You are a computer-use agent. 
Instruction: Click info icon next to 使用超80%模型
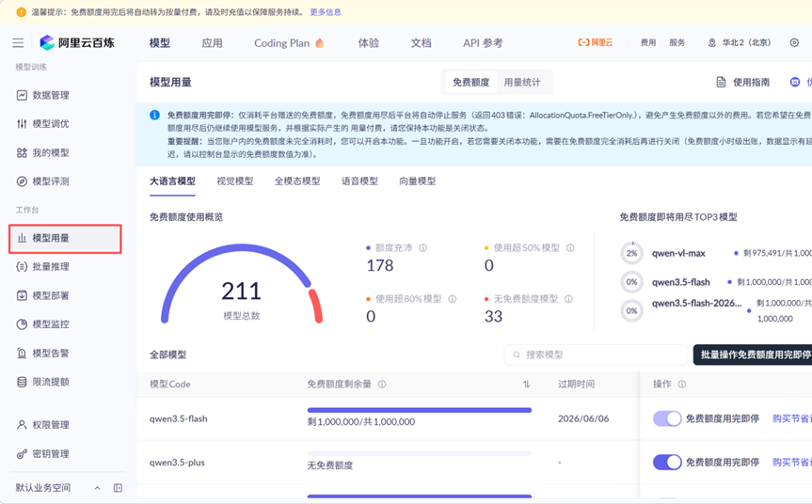[452, 299]
